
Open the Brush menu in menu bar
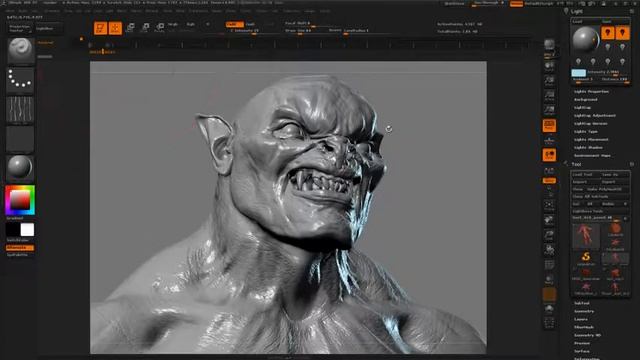click(x=23, y=11)
